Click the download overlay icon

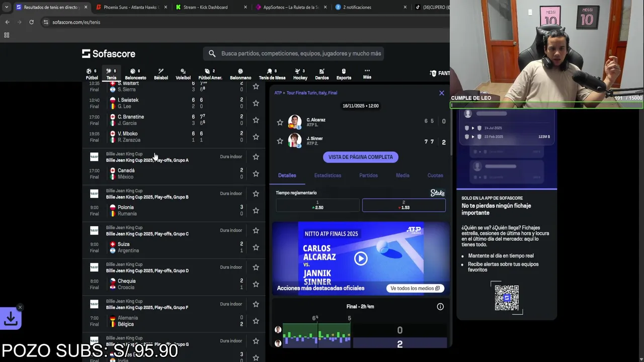pos(11,318)
